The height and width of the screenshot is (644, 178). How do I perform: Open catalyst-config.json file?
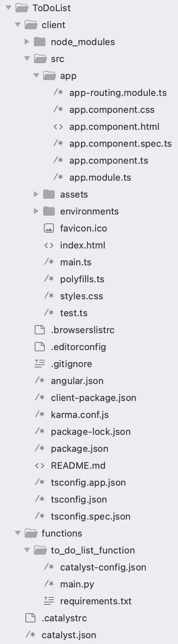click(x=103, y=567)
